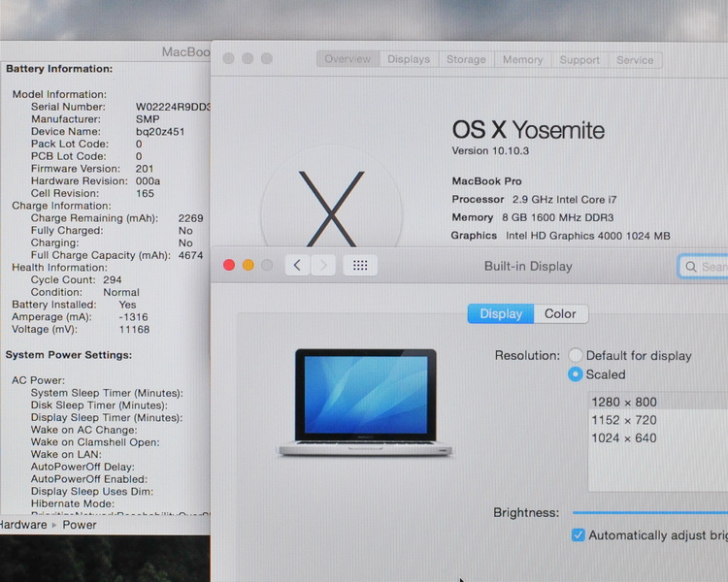Click the Battery Information heading
The width and height of the screenshot is (728, 582).
pos(59,69)
